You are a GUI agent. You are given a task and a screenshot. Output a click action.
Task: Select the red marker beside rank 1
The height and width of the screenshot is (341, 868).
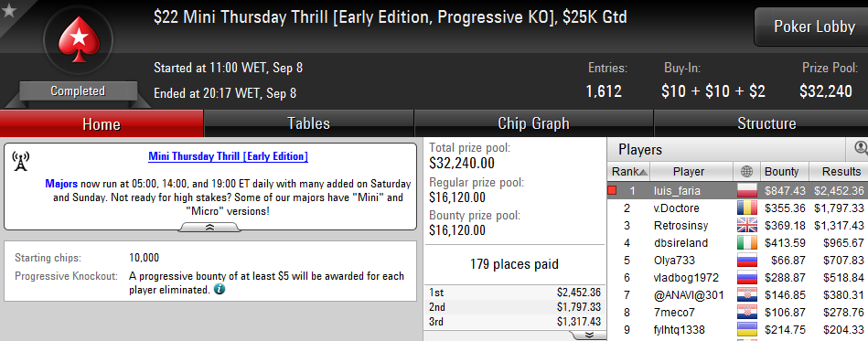(x=612, y=191)
